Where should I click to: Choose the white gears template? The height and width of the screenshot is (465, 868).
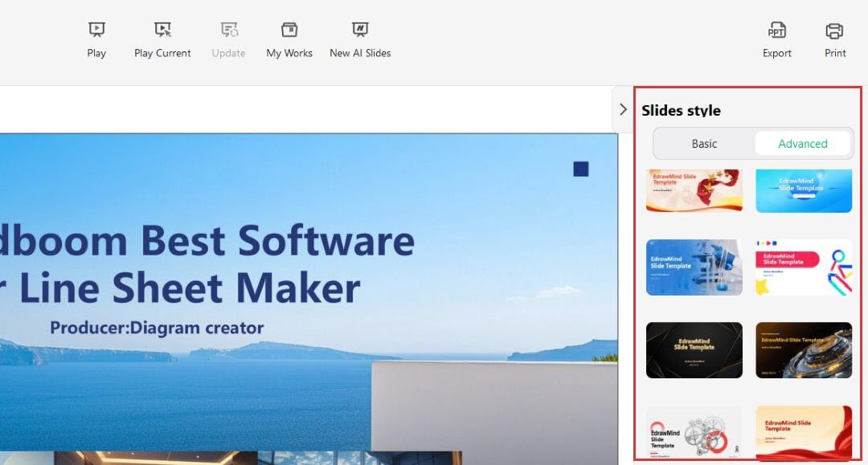694,432
